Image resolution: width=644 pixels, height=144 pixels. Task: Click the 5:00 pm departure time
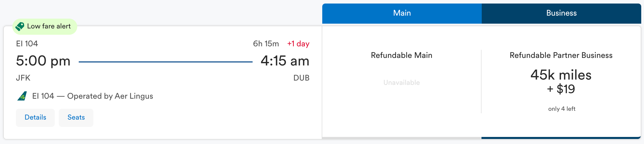[43, 61]
